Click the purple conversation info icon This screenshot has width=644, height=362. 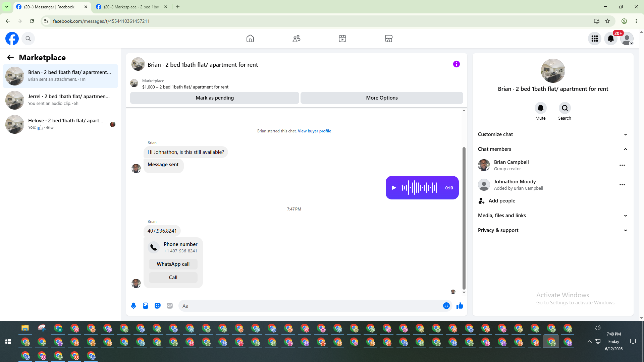[457, 64]
